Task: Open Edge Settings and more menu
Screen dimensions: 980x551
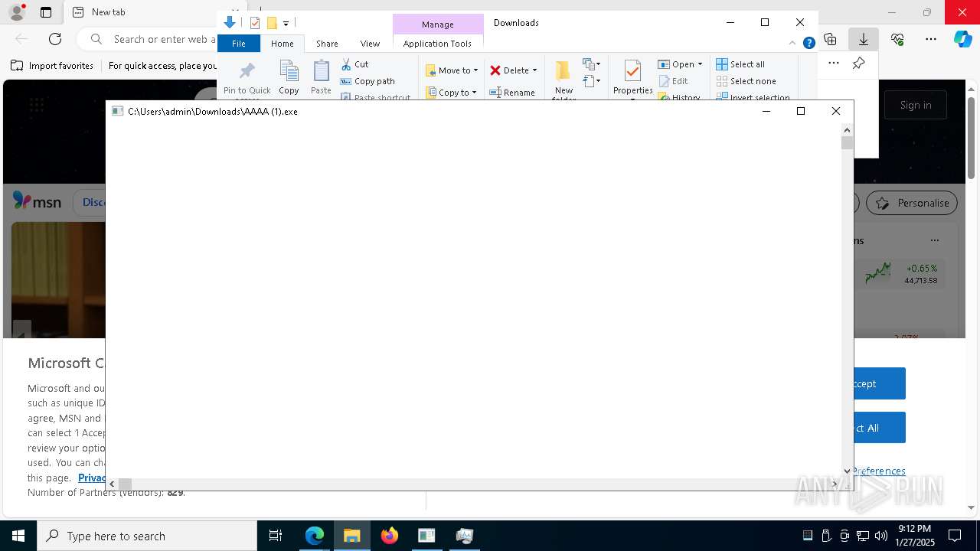Action: [x=931, y=39]
